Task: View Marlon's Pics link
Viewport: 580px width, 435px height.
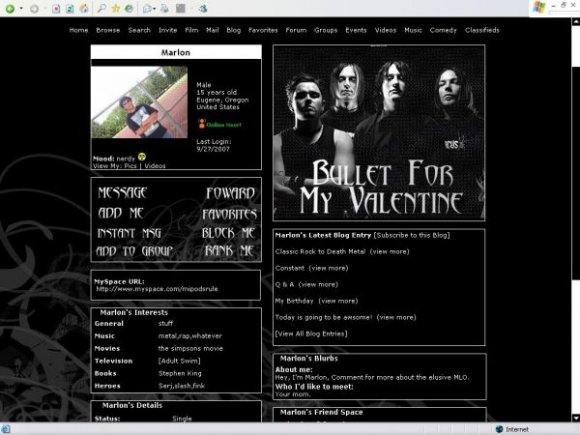Action: click(130, 166)
